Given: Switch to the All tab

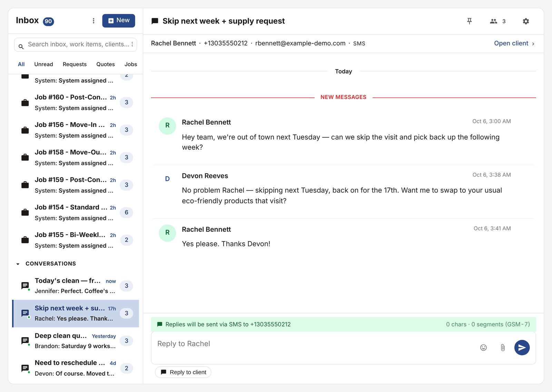Looking at the screenshot, I should 21,64.
